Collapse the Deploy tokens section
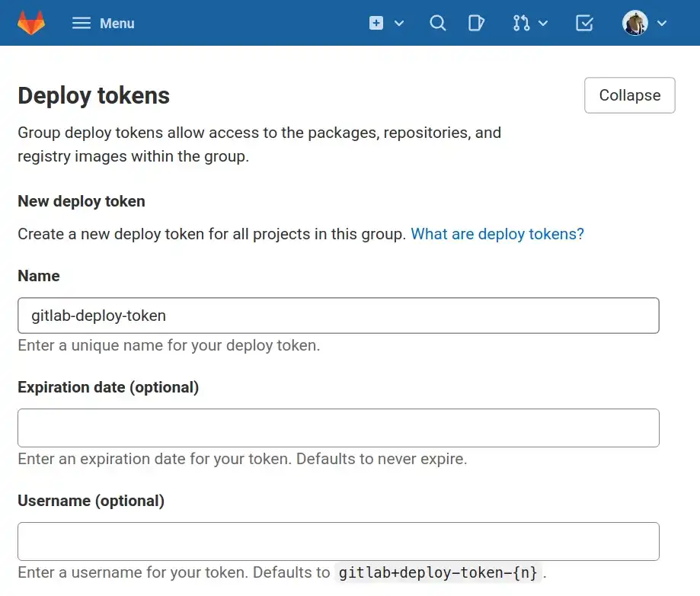The width and height of the screenshot is (700, 596). pos(629,95)
